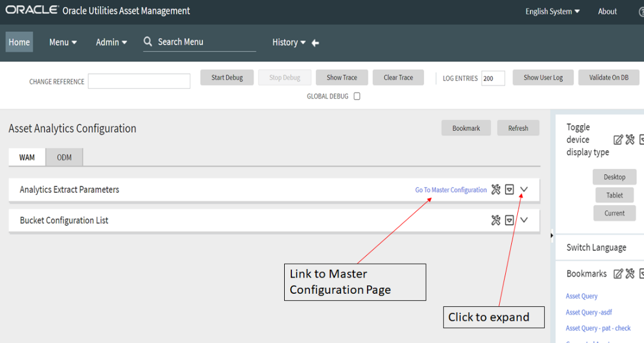Switch to the ODM tab
The image size is (644, 343).
click(64, 157)
